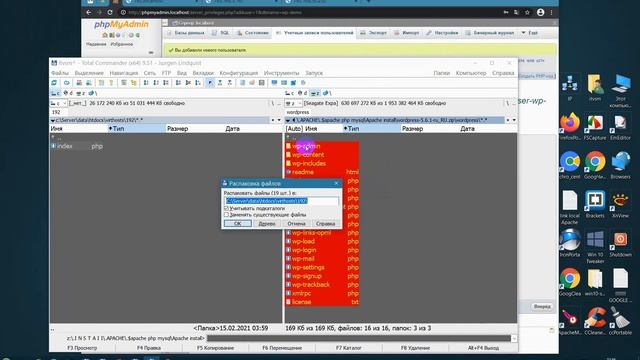The width and height of the screenshot is (640, 360).
Task: Click the browser reload icon
Action: 110,12
